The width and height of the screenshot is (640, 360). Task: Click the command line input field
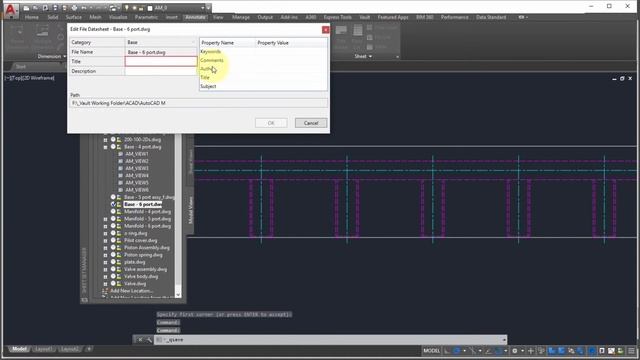[x=331, y=340]
